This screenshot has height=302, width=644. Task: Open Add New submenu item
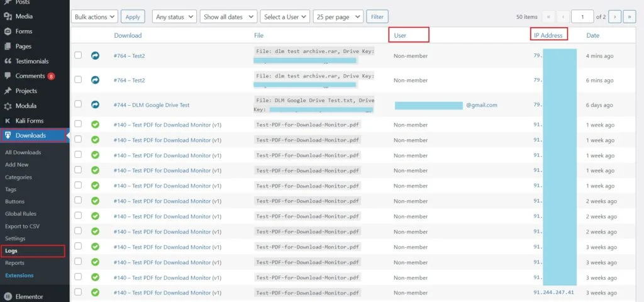coord(17,165)
